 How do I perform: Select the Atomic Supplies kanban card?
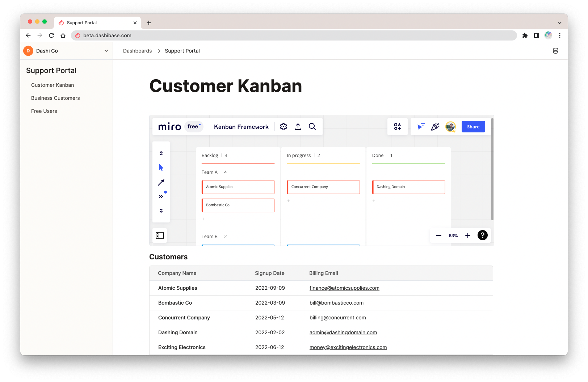(238, 187)
